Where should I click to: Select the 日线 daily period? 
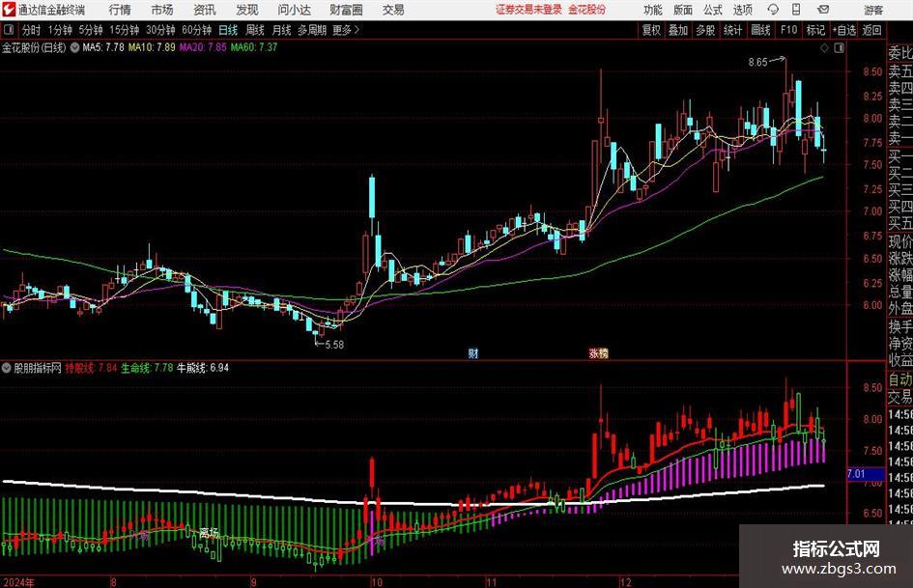[x=228, y=30]
